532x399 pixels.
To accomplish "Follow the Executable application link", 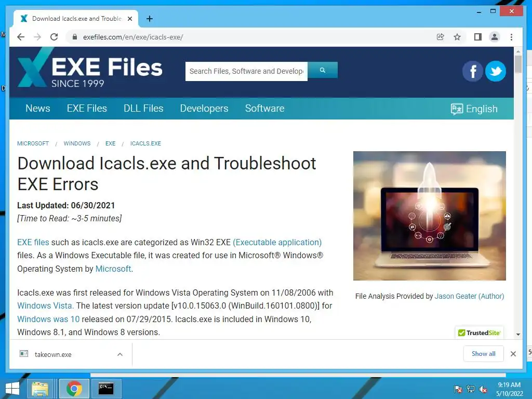I will [277, 242].
